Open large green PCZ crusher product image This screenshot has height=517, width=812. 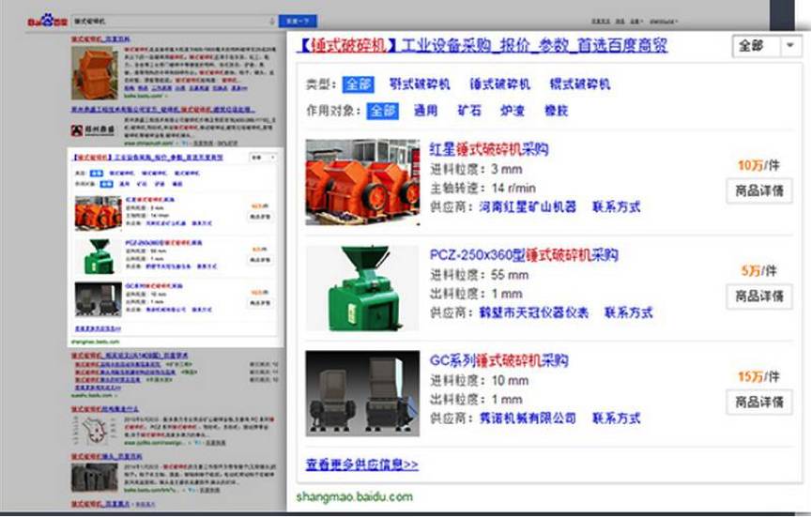pyautogui.click(x=362, y=288)
